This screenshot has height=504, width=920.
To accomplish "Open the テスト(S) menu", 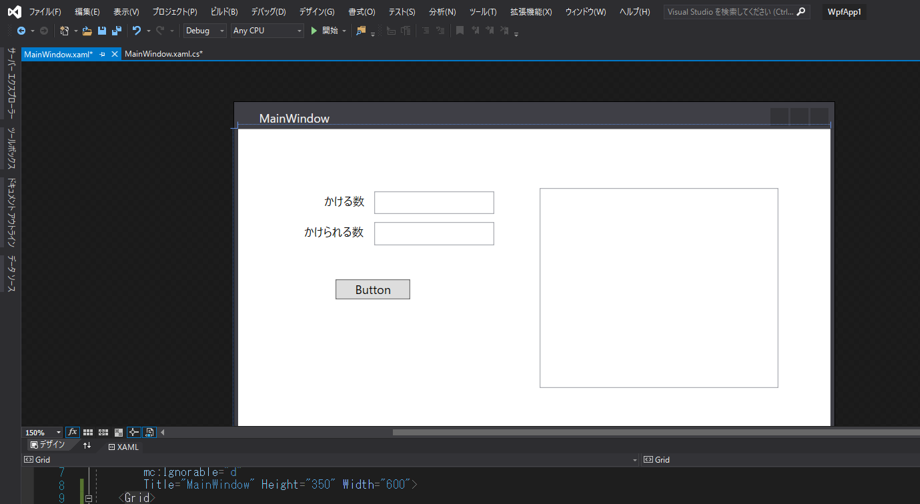I will (401, 12).
